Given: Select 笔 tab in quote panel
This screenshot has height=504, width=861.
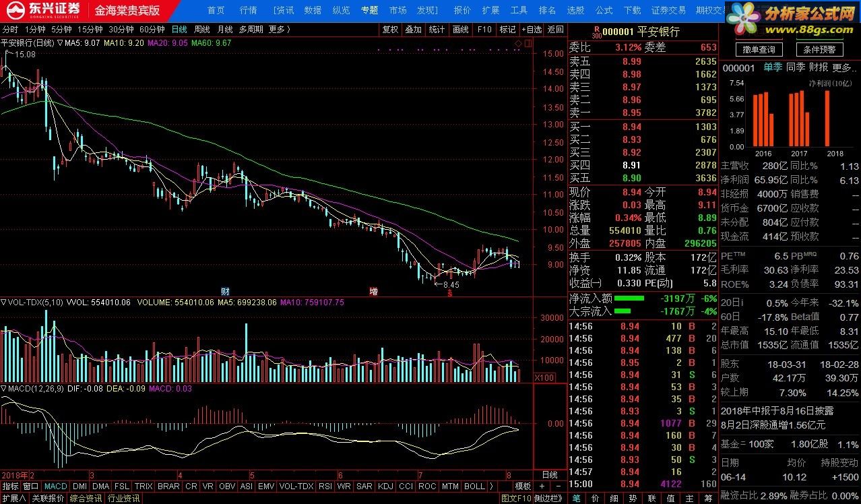Looking at the screenshot, I should point(576,499).
